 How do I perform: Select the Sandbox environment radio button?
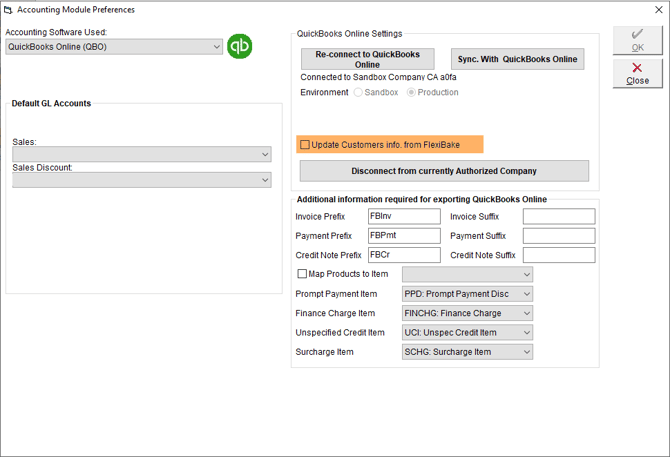358,92
